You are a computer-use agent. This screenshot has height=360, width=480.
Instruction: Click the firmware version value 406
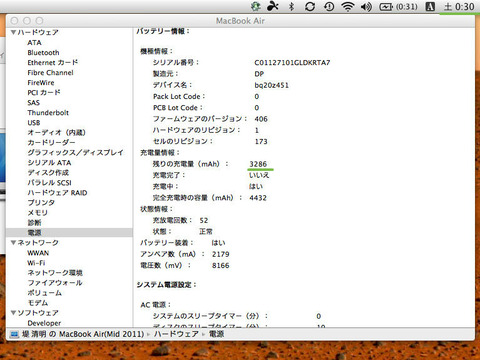[x=261, y=119]
